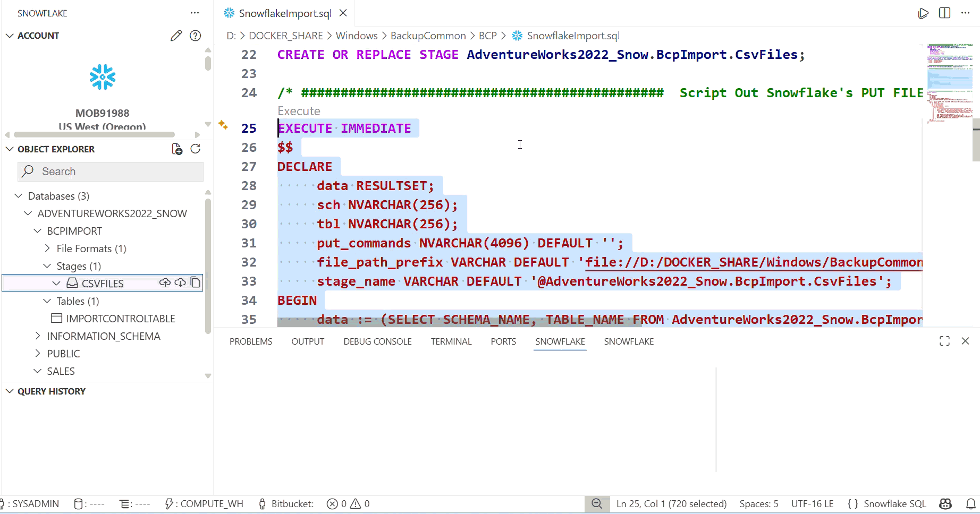Image resolution: width=980 pixels, height=514 pixels.
Task: Click the Ln 25, Col 1 cursor position
Action: [x=671, y=504]
